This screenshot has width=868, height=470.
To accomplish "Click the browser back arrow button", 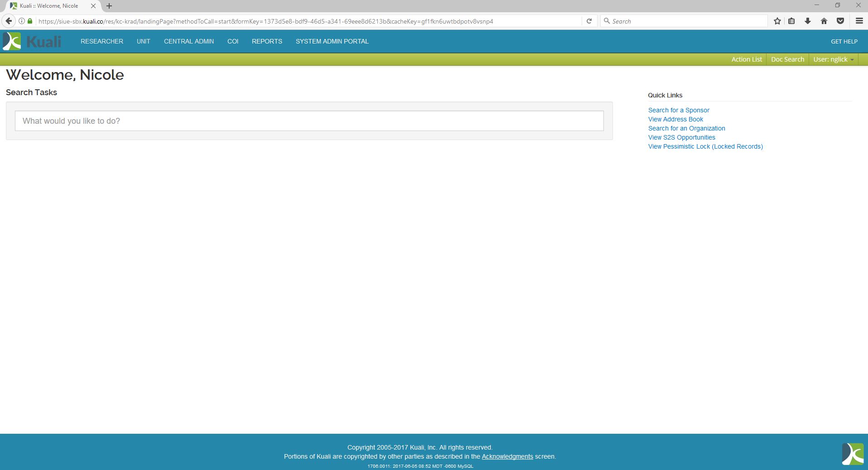I will tap(9, 21).
